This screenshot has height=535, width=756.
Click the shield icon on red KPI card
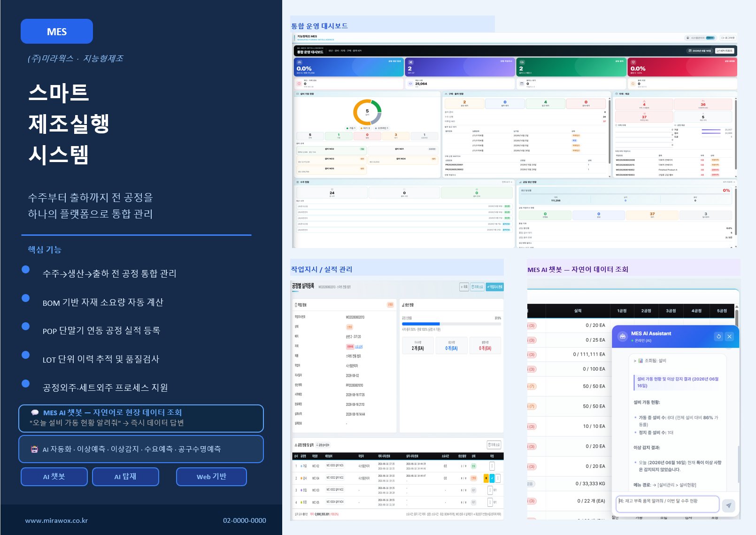[x=633, y=62]
